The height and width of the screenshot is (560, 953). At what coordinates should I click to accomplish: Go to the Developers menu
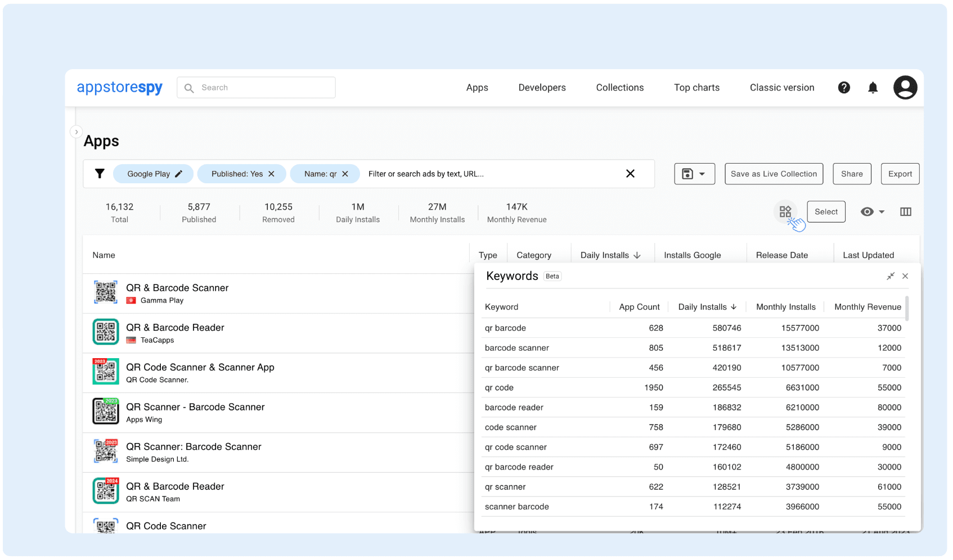pos(542,88)
